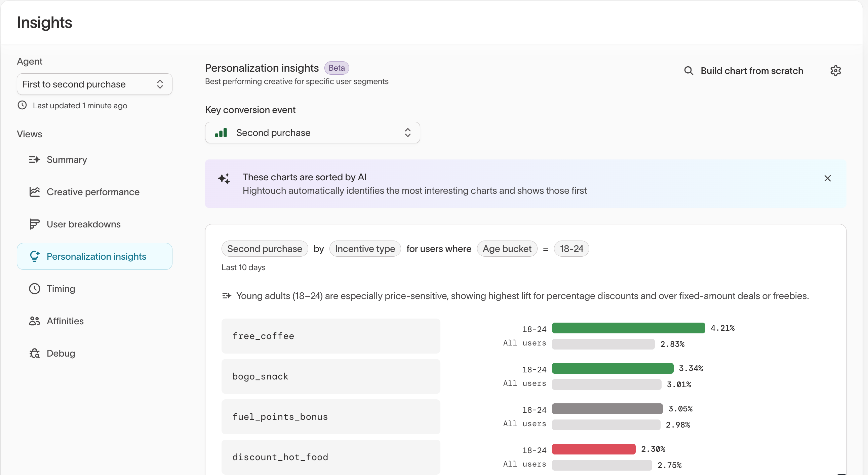Select the Summary view icon
Screen dimensions: 868x475
(35, 159)
